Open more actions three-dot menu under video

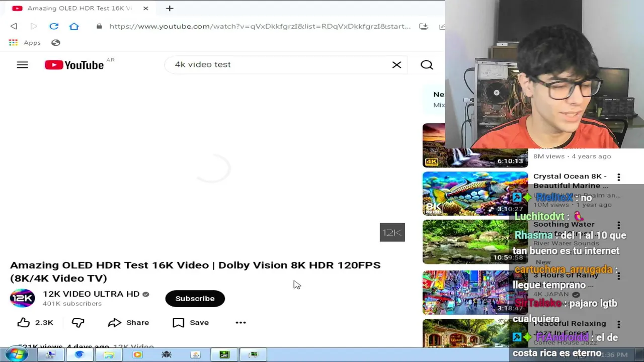point(240,322)
